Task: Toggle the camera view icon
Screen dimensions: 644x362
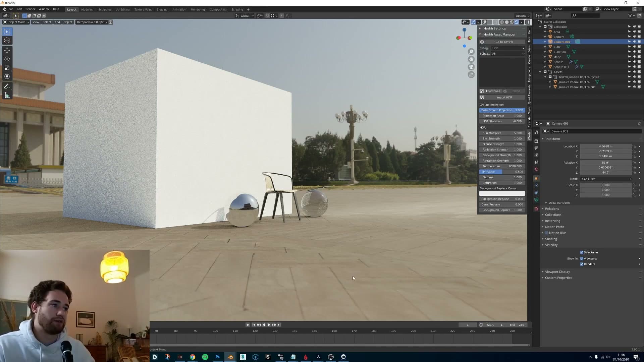Action: click(471, 67)
